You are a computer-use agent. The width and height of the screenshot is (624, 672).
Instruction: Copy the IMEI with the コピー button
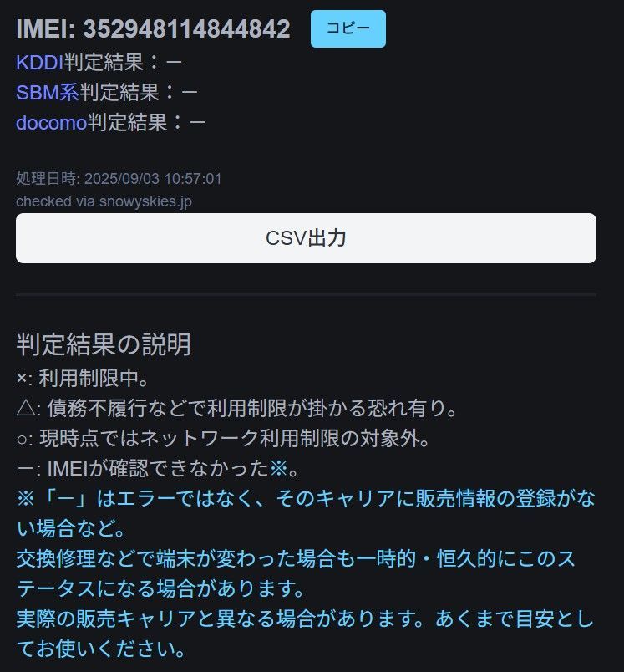click(348, 28)
